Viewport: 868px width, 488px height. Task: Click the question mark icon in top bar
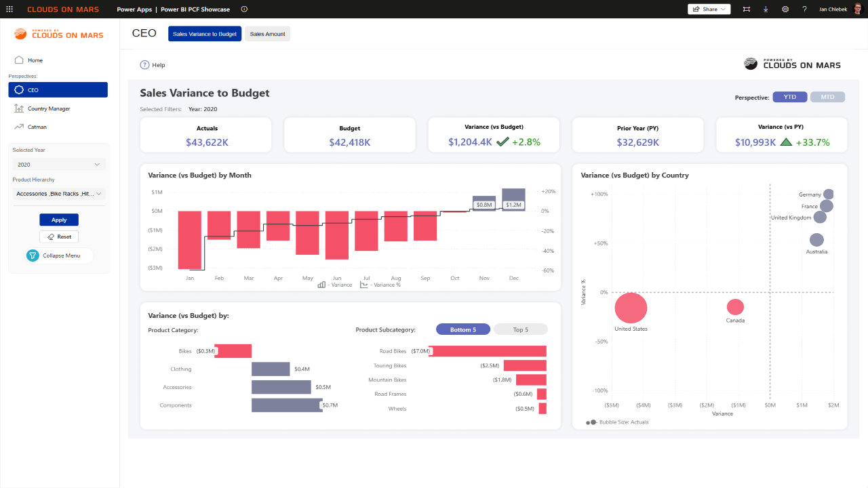(x=804, y=9)
